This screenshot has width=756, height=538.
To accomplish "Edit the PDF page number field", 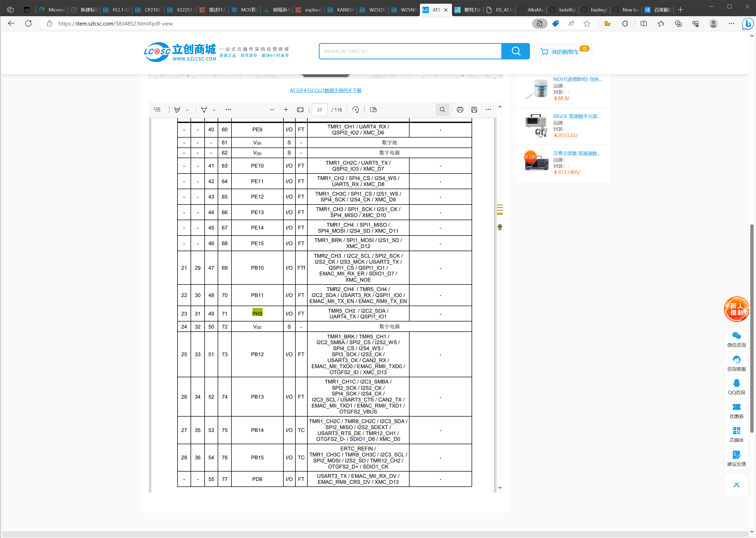I will pos(319,110).
